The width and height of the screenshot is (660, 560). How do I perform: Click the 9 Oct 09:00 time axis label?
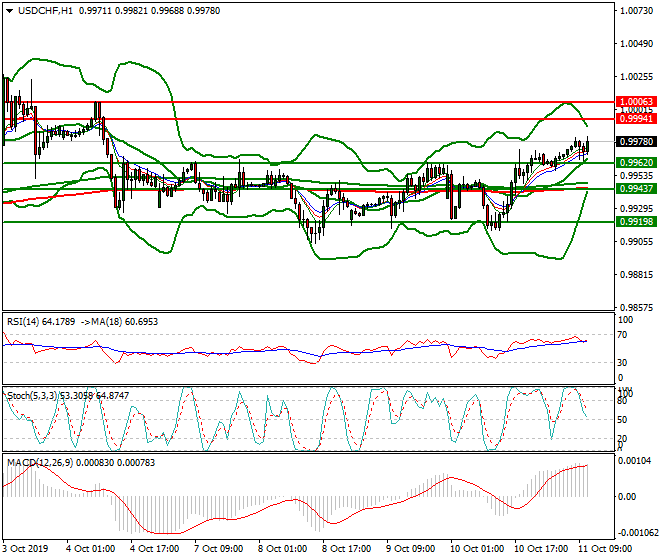point(410,549)
